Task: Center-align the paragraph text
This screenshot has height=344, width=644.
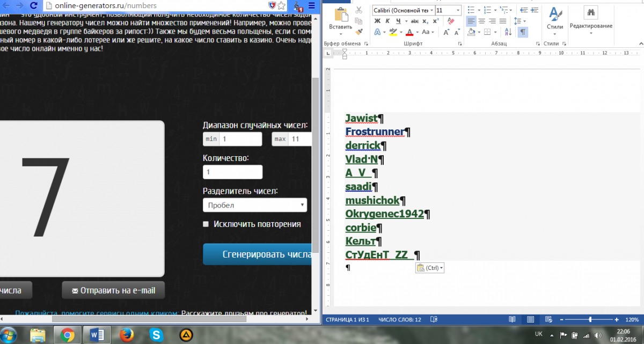Action: [x=481, y=21]
